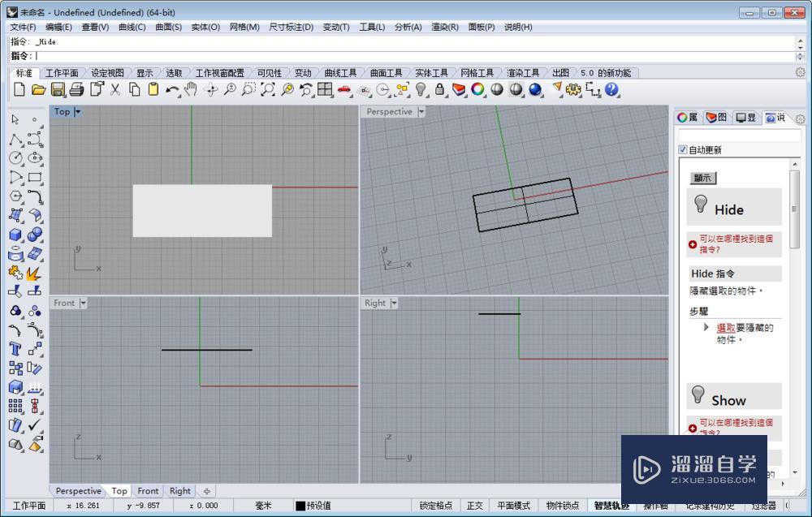Image resolution: width=812 pixels, height=517 pixels.
Task: Select the Perspective viewport tab at bottom
Action: tap(78, 490)
